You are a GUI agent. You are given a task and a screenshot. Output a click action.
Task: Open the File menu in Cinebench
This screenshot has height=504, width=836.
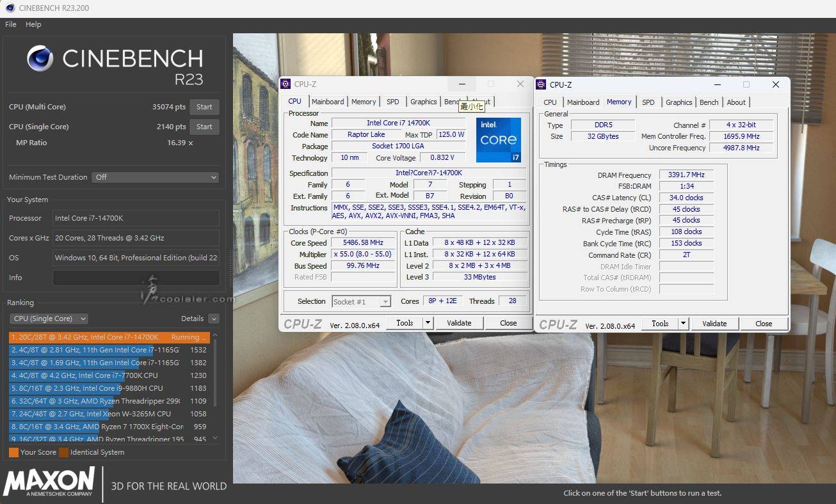pos(11,24)
